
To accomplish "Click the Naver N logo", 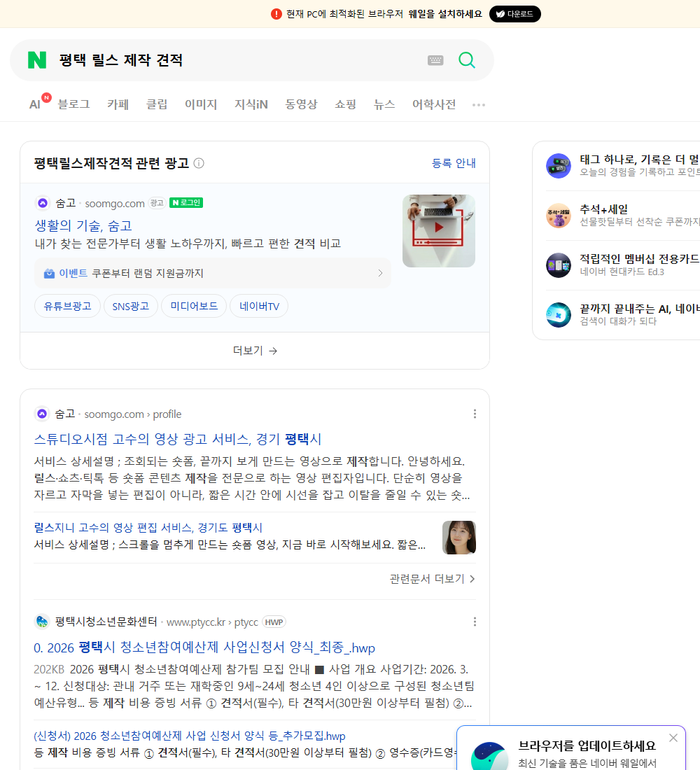I will (37, 60).
